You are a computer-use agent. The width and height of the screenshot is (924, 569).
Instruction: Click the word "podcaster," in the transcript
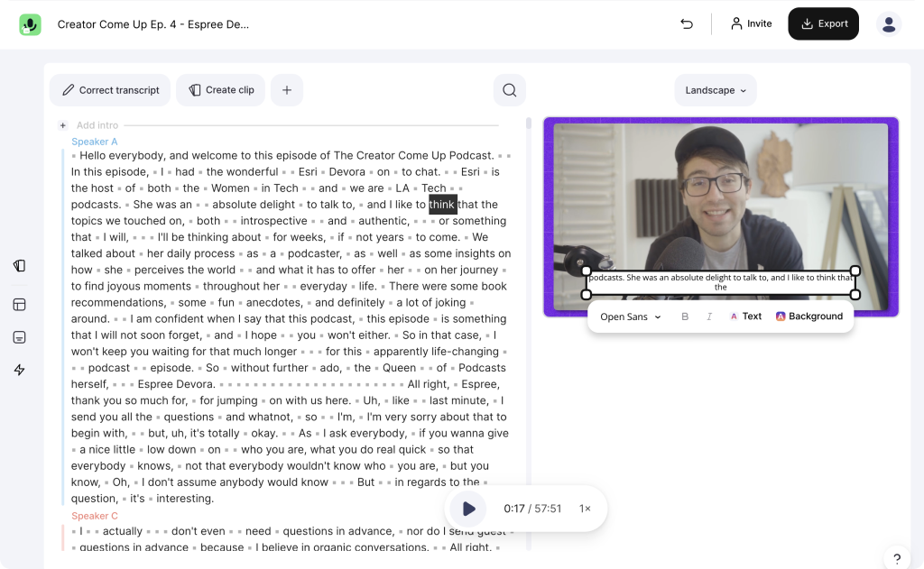314,253
